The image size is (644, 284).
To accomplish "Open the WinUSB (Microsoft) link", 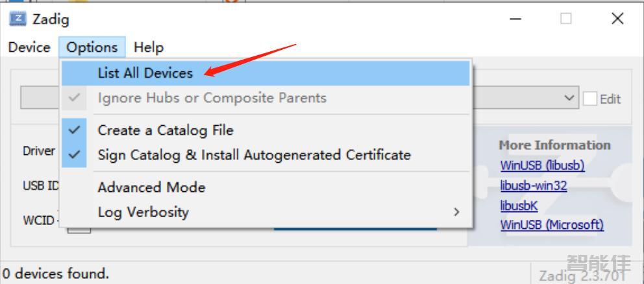I will tap(552, 225).
